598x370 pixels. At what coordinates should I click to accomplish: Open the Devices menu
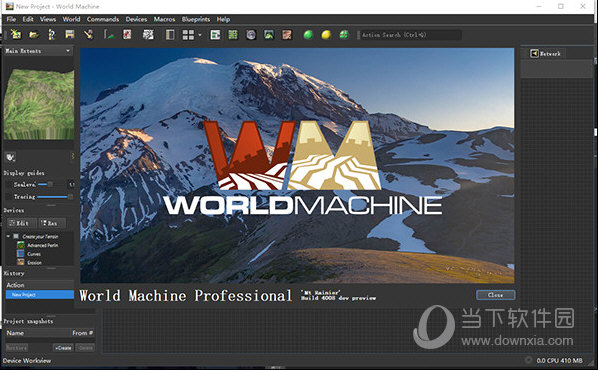[136, 19]
